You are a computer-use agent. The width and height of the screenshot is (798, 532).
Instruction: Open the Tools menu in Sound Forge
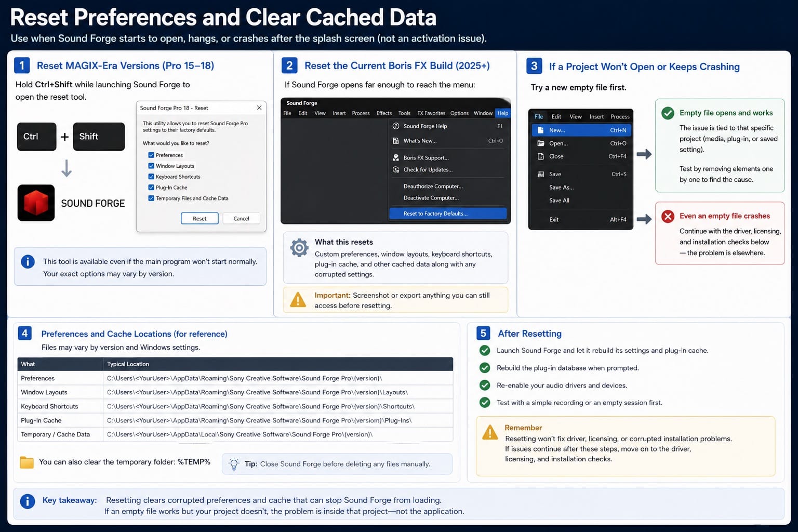(x=404, y=113)
